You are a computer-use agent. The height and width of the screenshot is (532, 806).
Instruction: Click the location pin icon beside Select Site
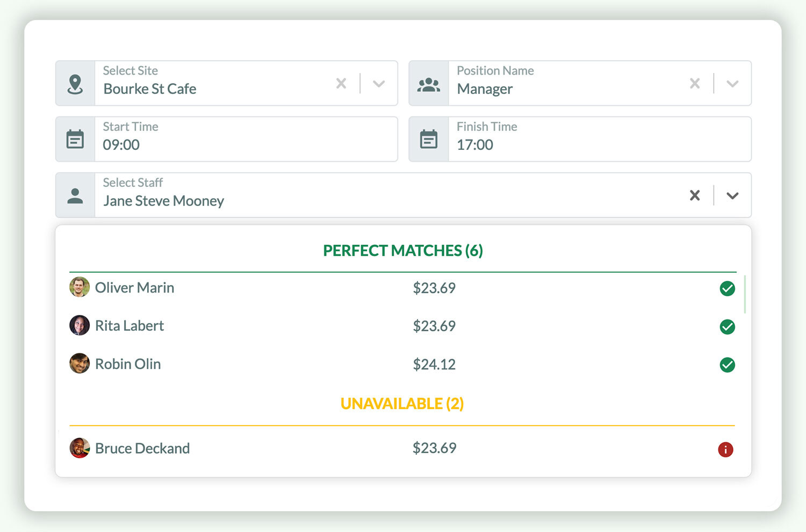pyautogui.click(x=75, y=84)
